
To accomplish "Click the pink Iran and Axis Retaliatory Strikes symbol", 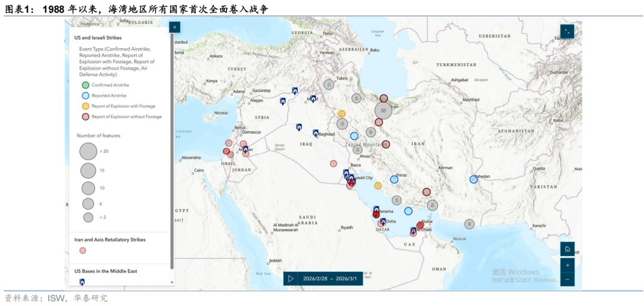I will click(83, 251).
